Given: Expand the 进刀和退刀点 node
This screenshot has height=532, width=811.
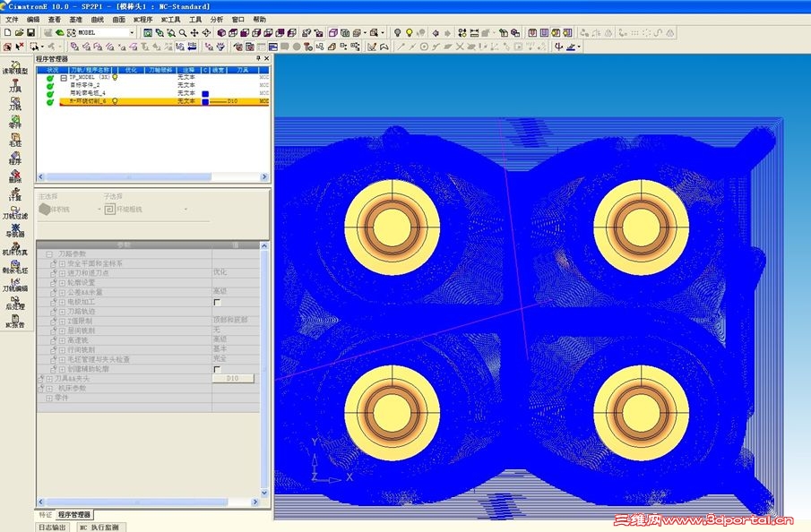Looking at the screenshot, I should click(x=62, y=273).
